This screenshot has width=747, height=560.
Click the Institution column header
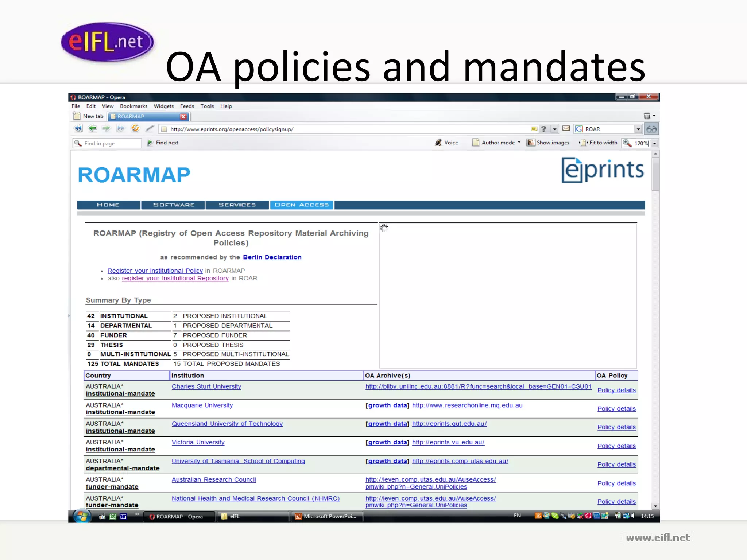click(x=266, y=376)
